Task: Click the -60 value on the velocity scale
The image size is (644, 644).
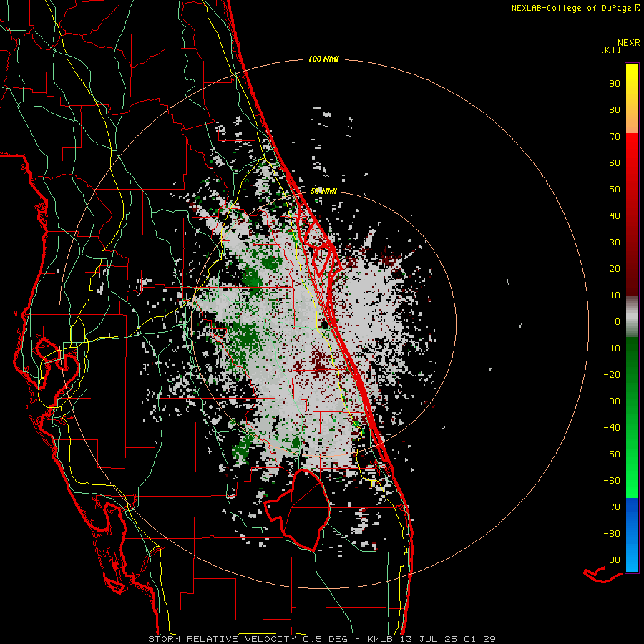Action: tap(612, 481)
